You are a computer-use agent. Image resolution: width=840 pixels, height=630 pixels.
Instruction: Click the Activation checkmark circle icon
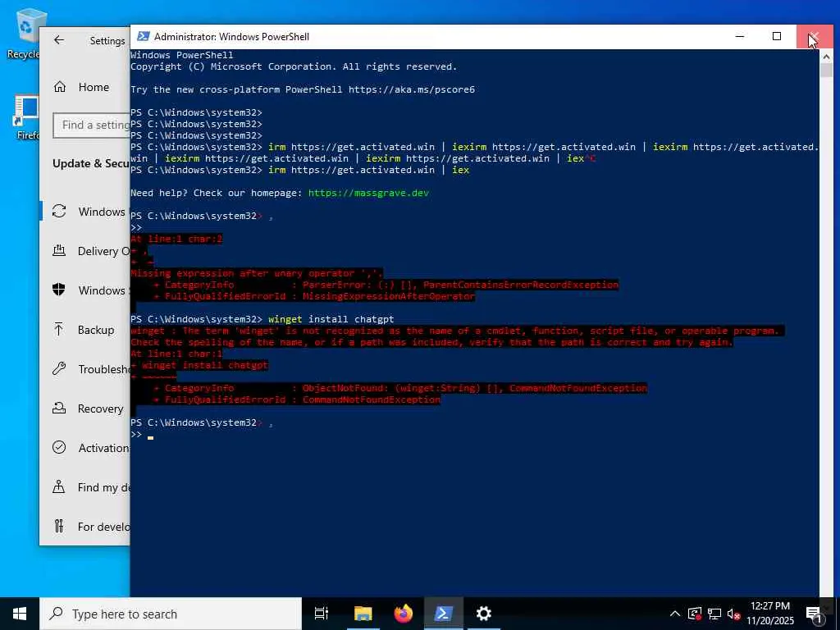pyautogui.click(x=59, y=447)
